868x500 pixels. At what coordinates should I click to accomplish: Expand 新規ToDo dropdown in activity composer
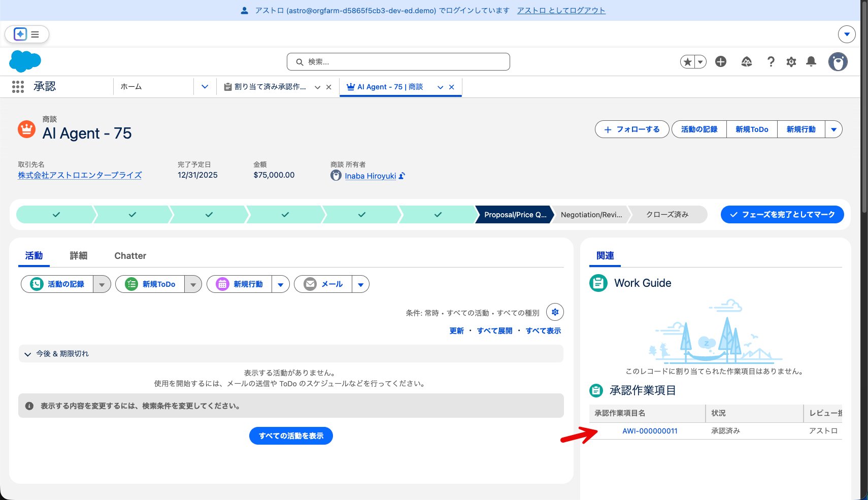tap(193, 284)
